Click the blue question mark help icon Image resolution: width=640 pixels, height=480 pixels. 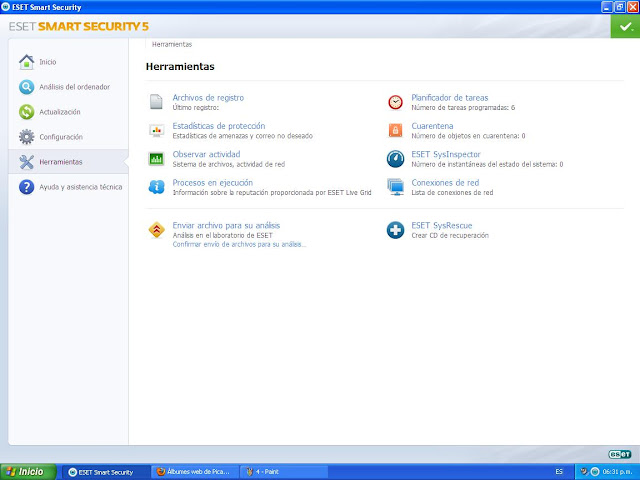[x=27, y=187]
